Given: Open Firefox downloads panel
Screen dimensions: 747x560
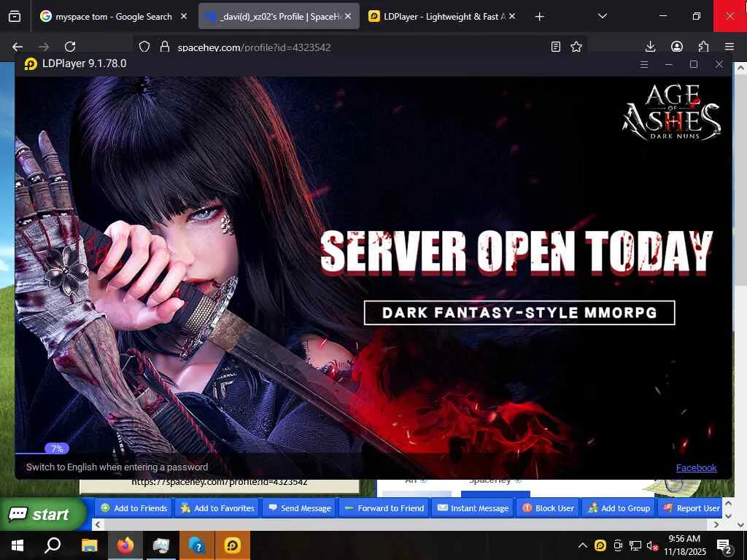Looking at the screenshot, I should 650,47.
